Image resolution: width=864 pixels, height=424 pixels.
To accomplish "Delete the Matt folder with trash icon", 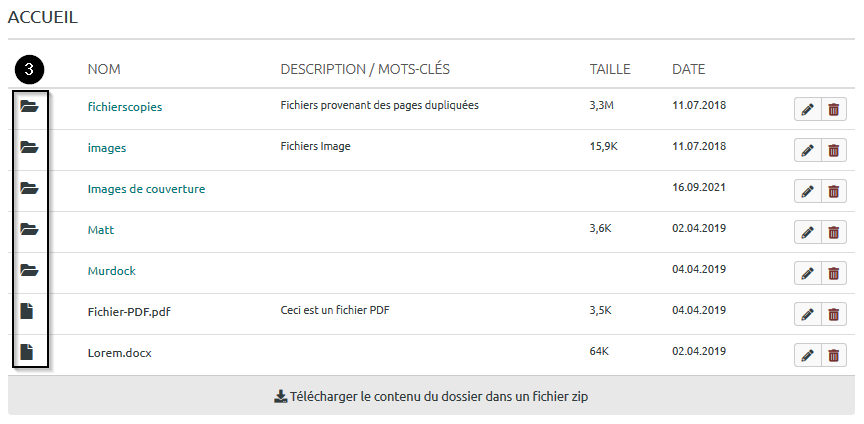I will pyautogui.click(x=833, y=232).
